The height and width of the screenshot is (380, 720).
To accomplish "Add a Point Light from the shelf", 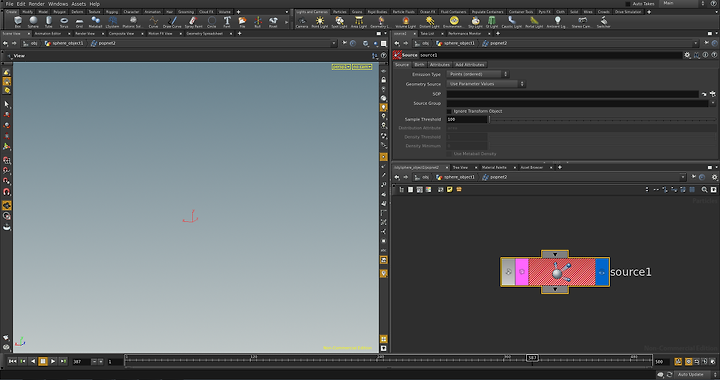I will coord(320,22).
